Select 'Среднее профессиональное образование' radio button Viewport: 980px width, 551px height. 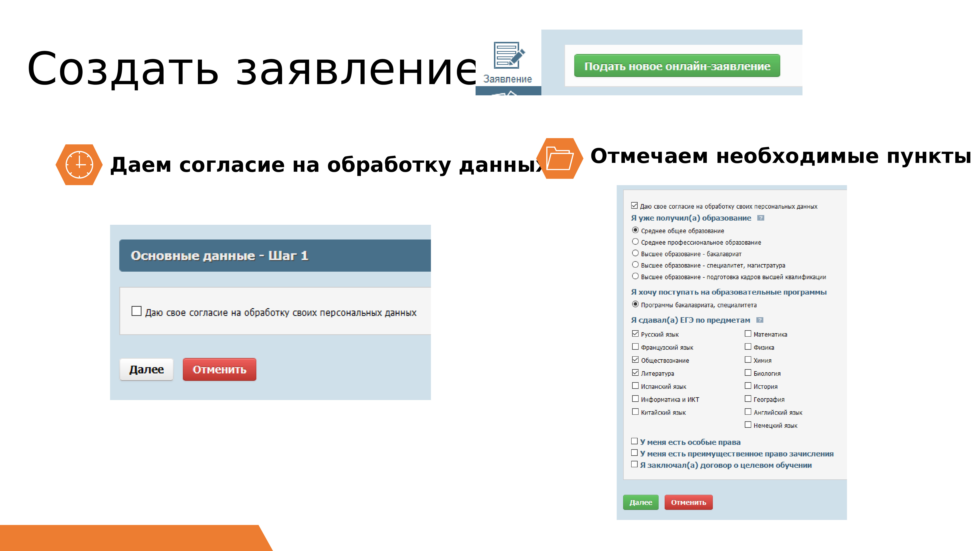pos(635,242)
